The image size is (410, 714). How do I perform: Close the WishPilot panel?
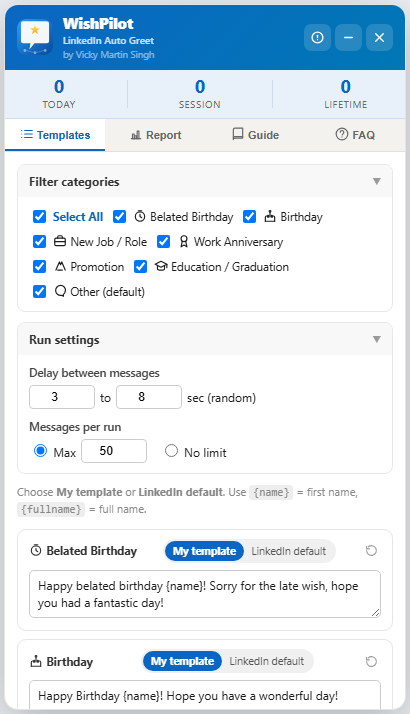pos(379,37)
